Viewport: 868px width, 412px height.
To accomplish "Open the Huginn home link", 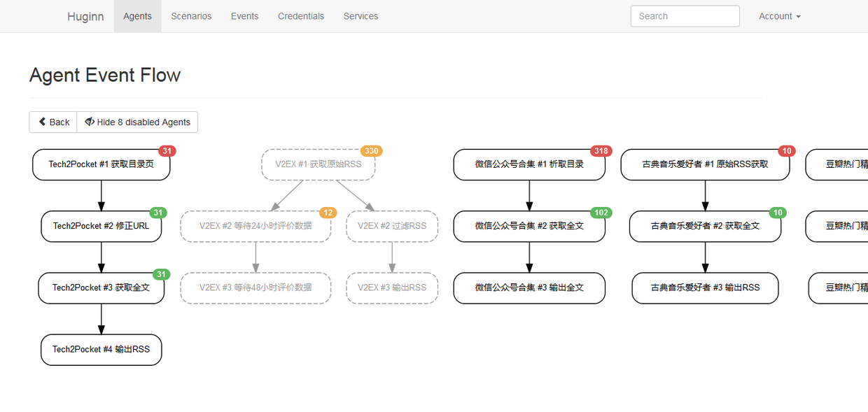I will pos(85,16).
